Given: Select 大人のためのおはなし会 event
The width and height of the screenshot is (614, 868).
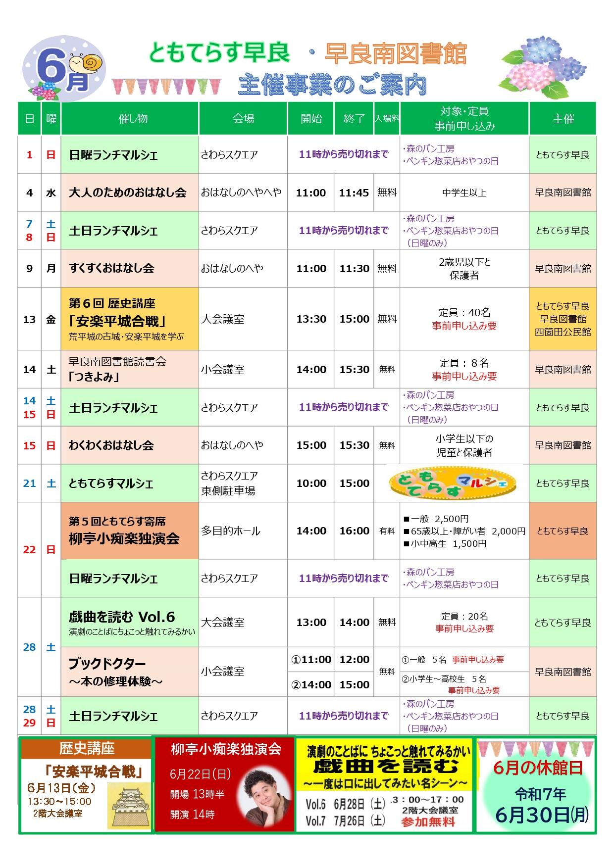Looking at the screenshot, I should pos(130,193).
